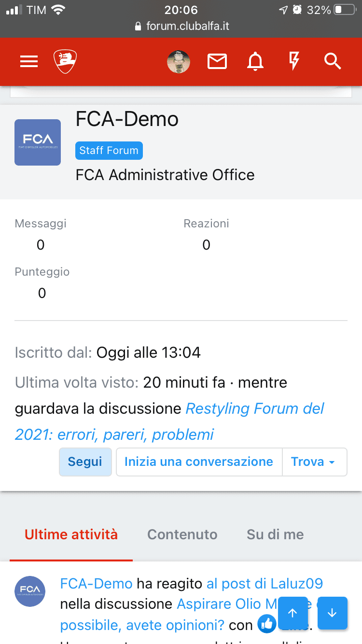Screen dimensions: 362x644
Task: Open the al post di Laluz09 link
Action: pyautogui.click(x=265, y=584)
